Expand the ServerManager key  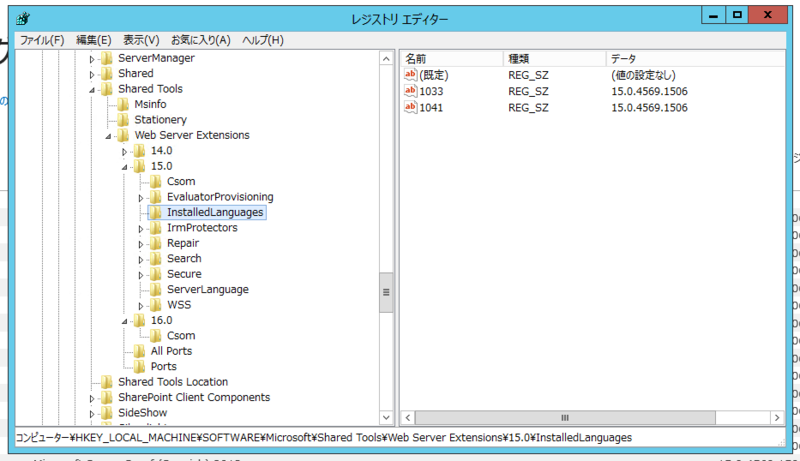pos(92,59)
